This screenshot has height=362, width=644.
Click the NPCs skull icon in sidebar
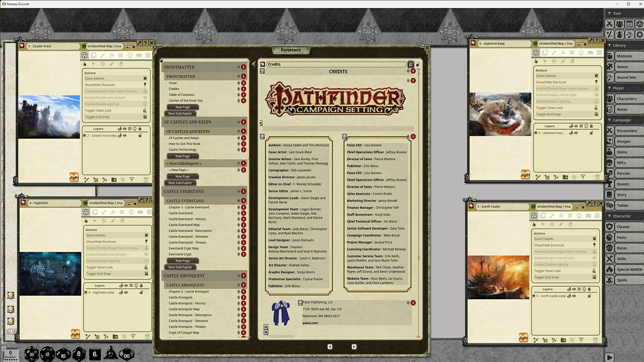609,163
